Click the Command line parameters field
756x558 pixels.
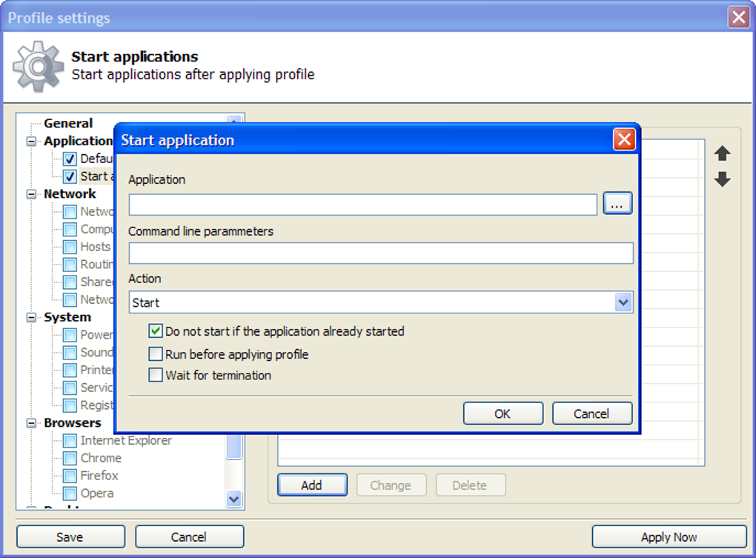click(x=381, y=253)
